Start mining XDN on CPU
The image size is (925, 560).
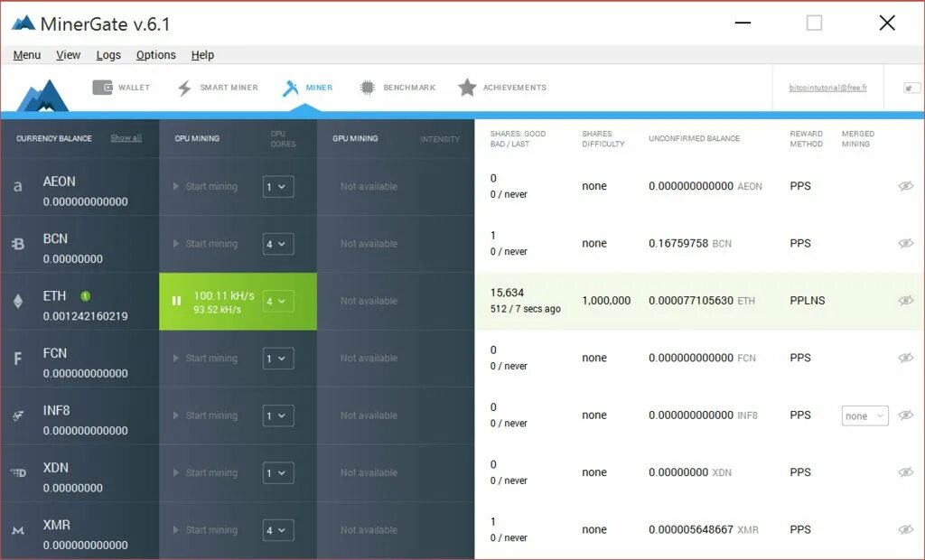click(x=205, y=472)
